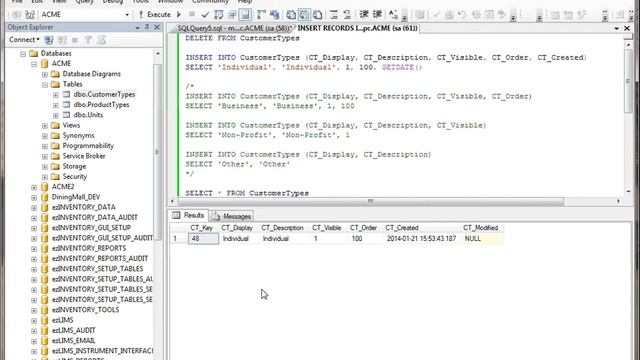Viewport: 640px width, 360px height.
Task: Click the Object Explorer Stop icon
Action: [x=75, y=40]
